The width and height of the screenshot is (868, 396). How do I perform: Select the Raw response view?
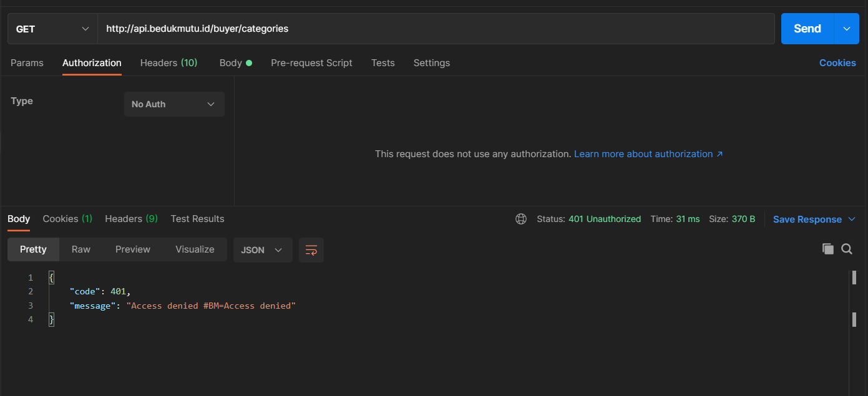tap(81, 249)
